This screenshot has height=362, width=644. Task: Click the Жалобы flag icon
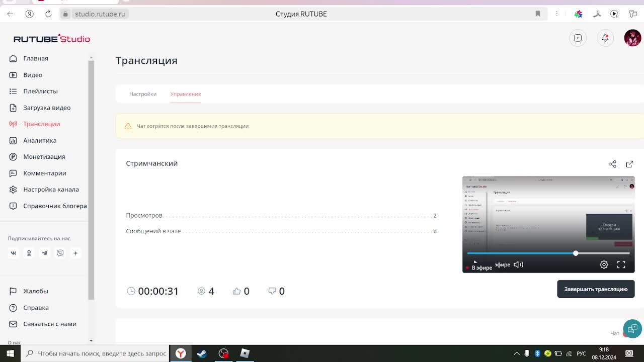[13, 291]
